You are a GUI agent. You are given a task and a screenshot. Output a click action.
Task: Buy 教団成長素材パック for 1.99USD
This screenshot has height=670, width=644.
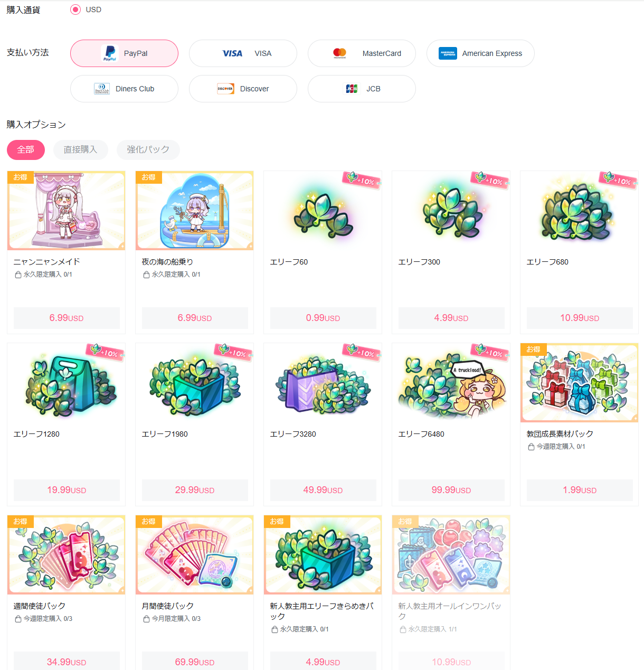[x=580, y=490]
